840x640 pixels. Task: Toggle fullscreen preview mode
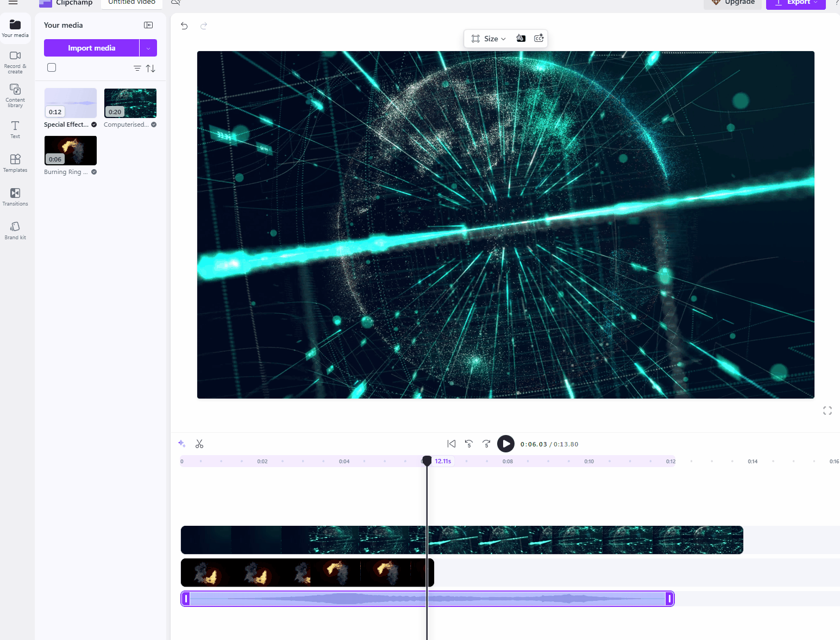(x=827, y=411)
